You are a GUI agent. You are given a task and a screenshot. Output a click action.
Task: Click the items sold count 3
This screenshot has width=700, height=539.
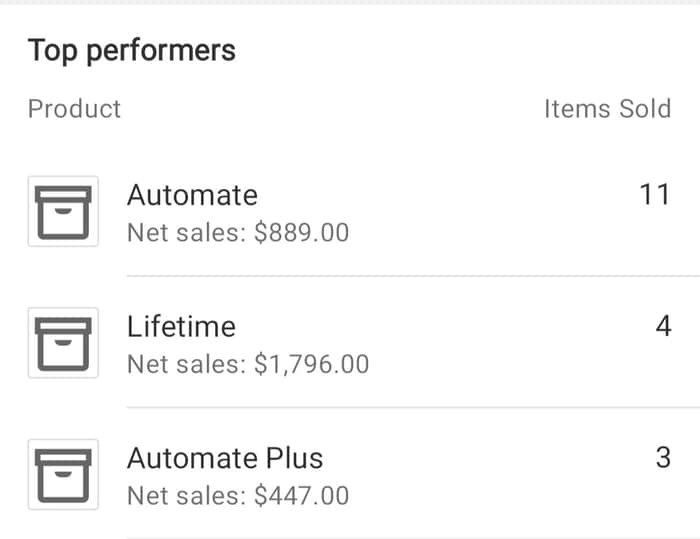pyautogui.click(x=663, y=458)
